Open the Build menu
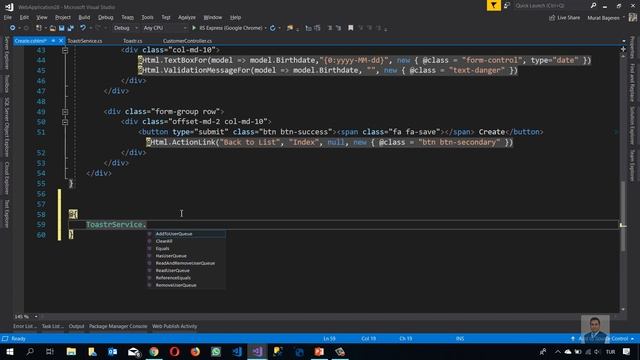640x360 pixels. (x=84, y=18)
